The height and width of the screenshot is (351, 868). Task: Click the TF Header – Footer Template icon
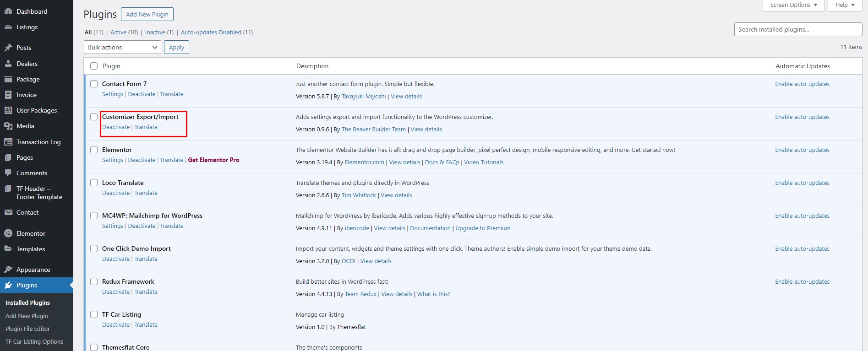[8, 189]
